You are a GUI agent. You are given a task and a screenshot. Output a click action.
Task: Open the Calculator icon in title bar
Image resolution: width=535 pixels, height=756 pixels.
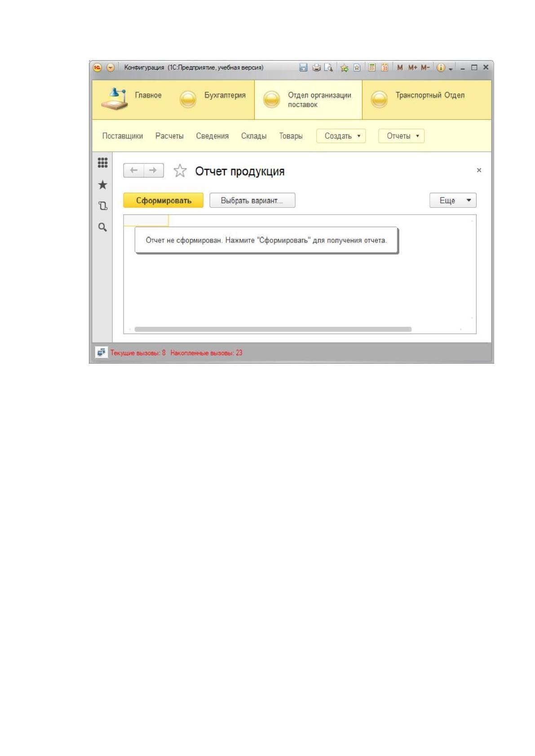(372, 68)
